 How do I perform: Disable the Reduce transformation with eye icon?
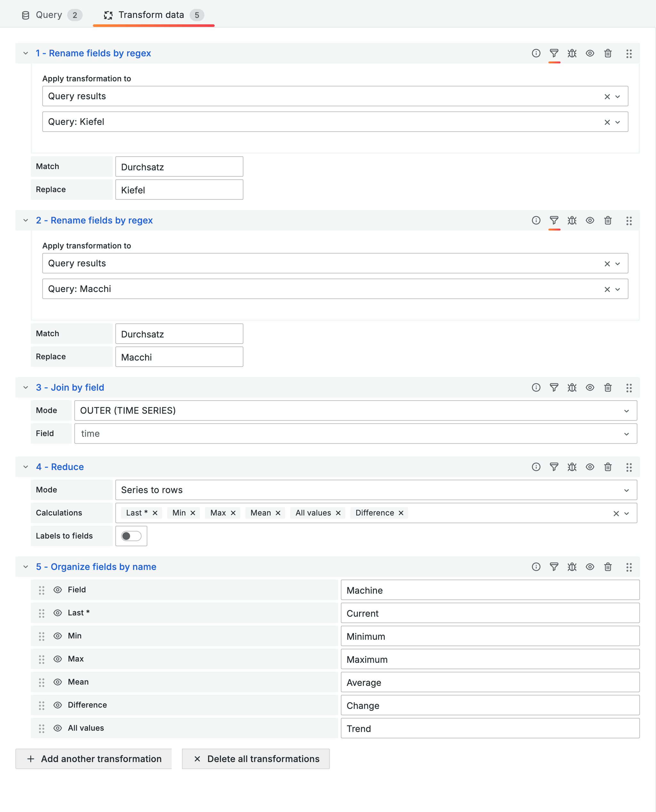(589, 467)
